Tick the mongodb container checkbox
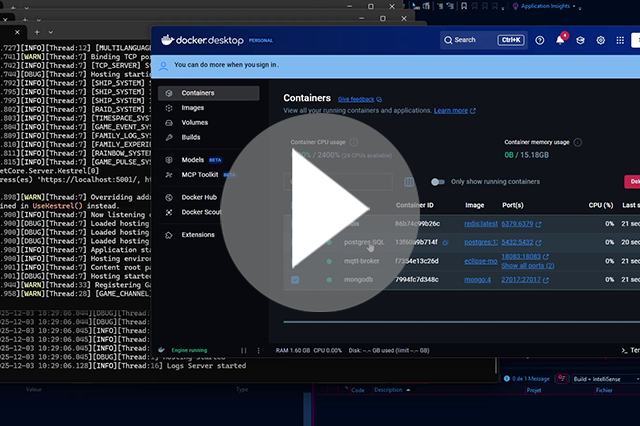640x426 pixels. 294,279
